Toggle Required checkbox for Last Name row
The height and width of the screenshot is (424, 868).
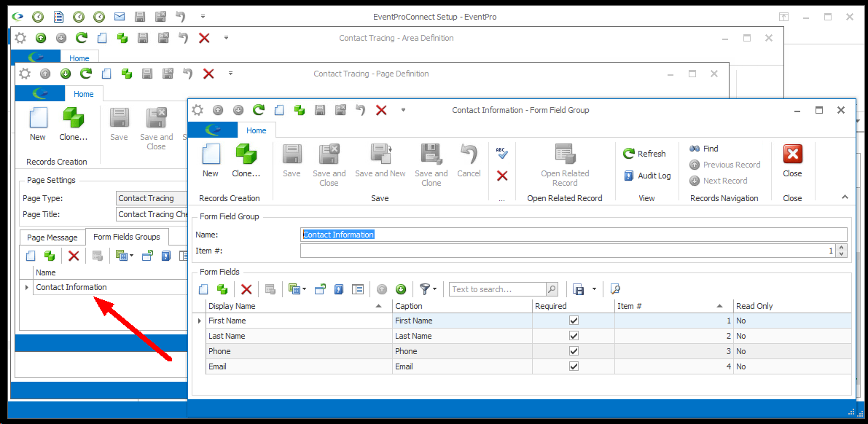coord(574,335)
